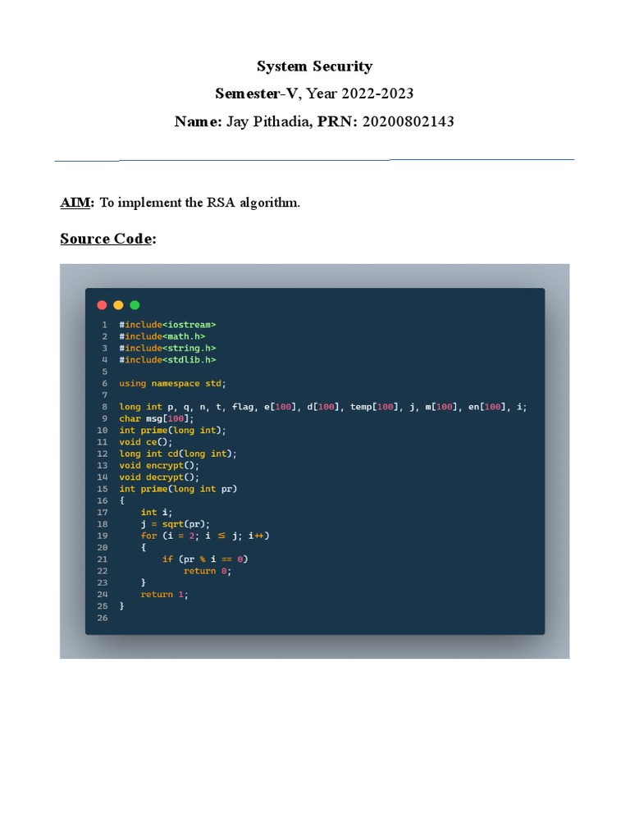Click the 'Source Code:' heading
630x840 pixels.
[x=108, y=239]
